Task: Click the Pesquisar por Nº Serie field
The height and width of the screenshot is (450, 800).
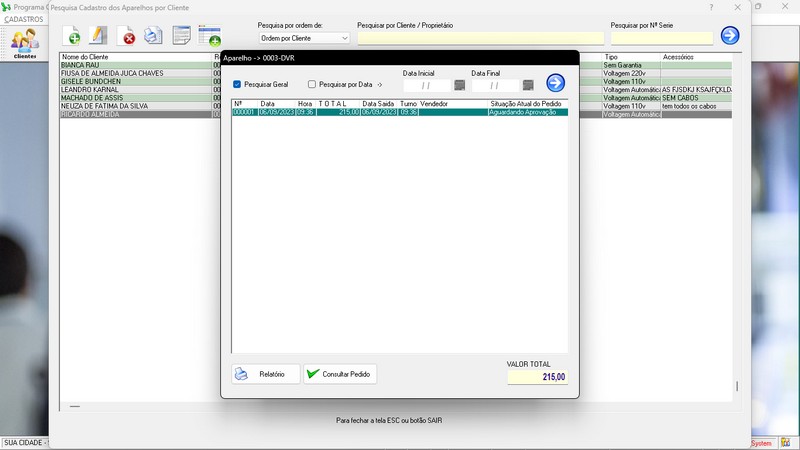Action: click(x=662, y=38)
